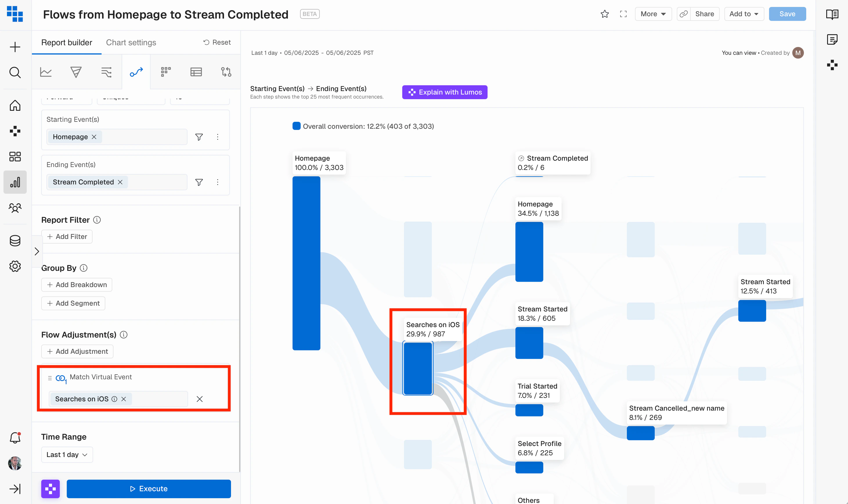This screenshot has height=504, width=848.
Task: Select the Funnel report type icon
Action: 76,72
